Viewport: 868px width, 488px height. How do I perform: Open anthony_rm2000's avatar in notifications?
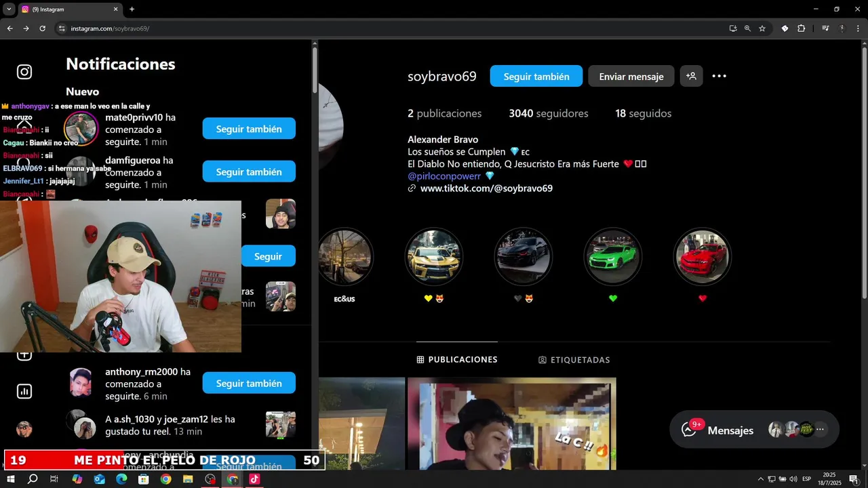81,382
